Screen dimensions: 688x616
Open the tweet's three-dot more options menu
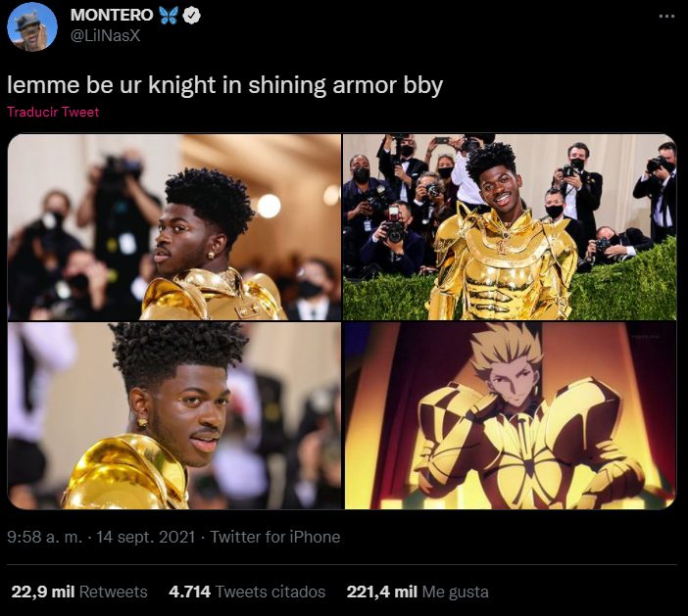(x=666, y=17)
